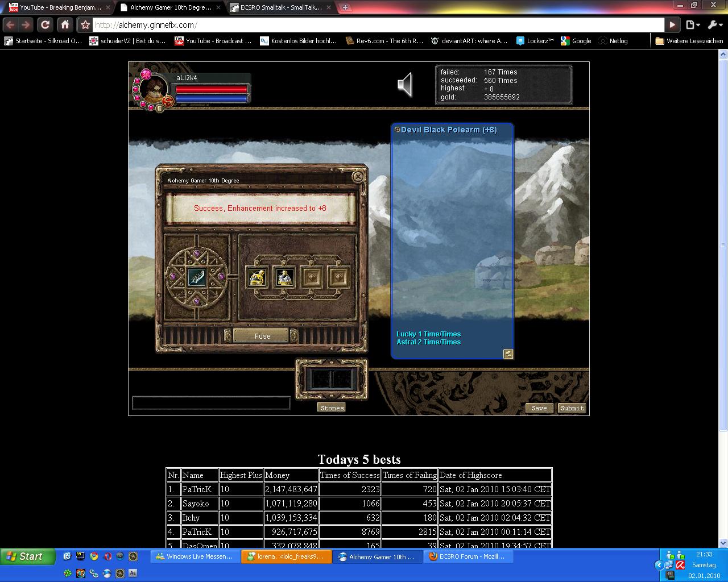Click the Windows Start button
The width and height of the screenshot is (728, 582).
[x=27, y=556]
